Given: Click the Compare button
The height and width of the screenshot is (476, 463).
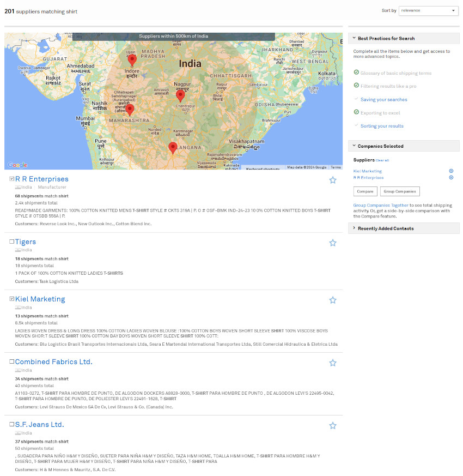Looking at the screenshot, I should [x=365, y=191].
